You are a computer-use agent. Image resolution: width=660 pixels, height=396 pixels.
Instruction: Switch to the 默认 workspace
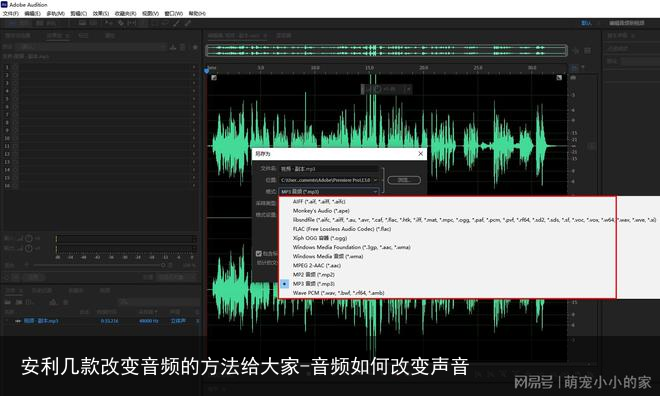(586, 23)
